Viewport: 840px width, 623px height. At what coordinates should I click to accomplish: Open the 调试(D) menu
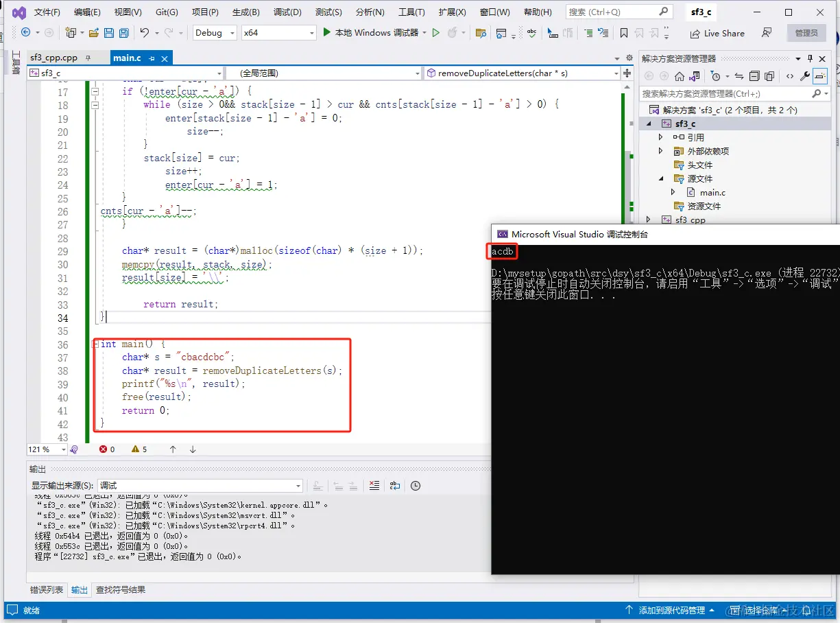tap(287, 12)
